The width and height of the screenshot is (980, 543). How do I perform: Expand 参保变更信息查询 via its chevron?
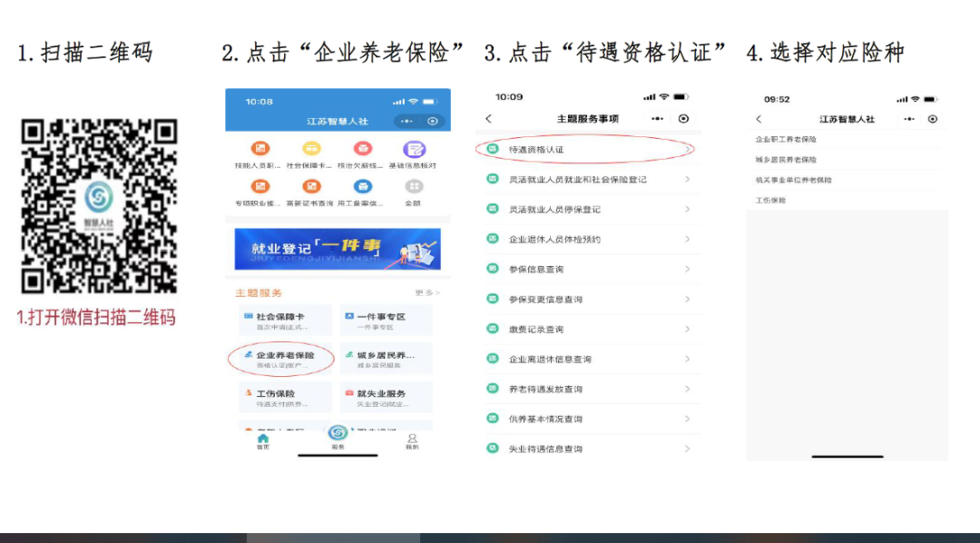coord(687,299)
